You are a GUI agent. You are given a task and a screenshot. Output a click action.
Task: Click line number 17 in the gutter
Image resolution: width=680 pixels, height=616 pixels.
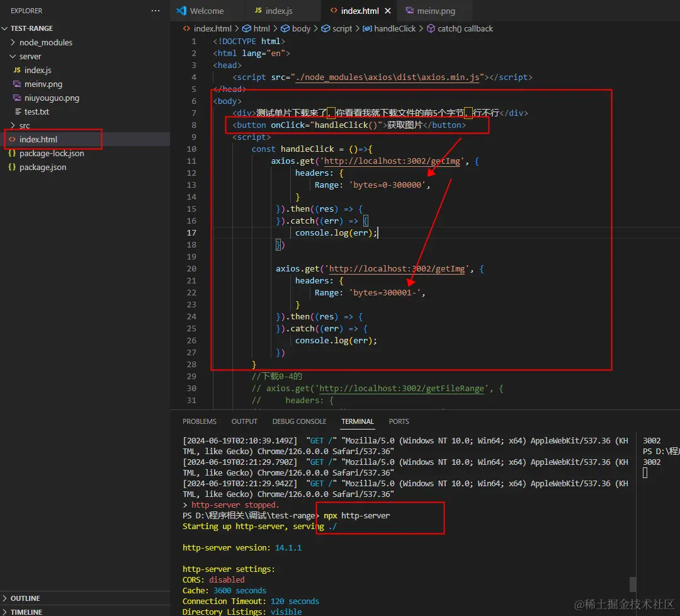tap(191, 233)
